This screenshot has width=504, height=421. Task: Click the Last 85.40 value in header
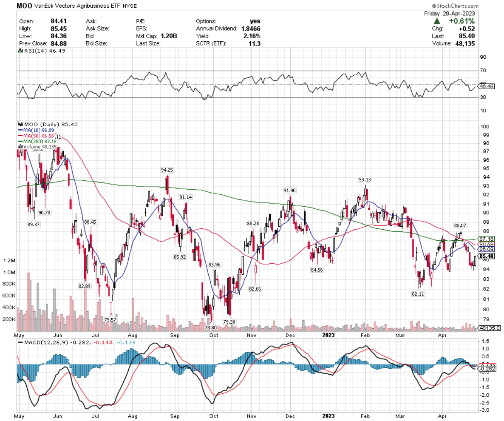click(467, 36)
